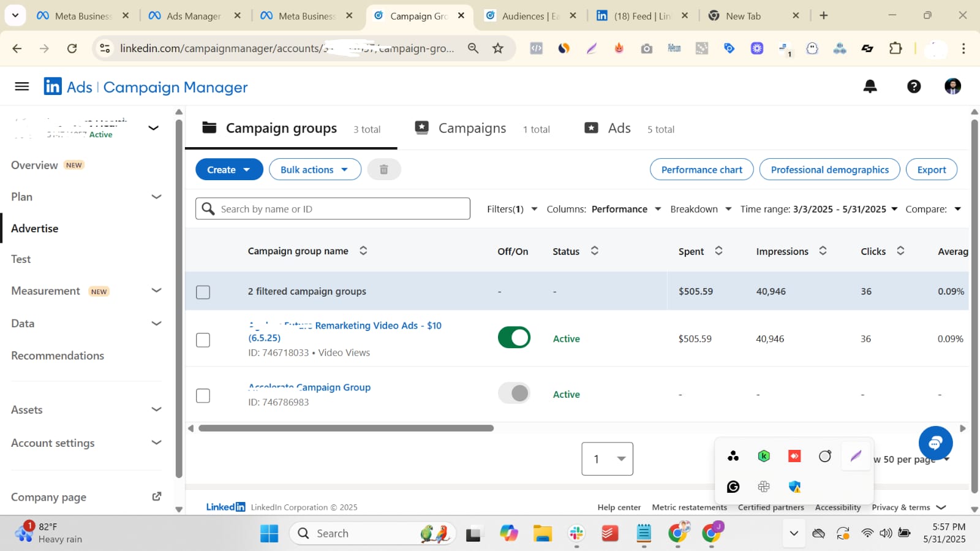Image resolution: width=980 pixels, height=551 pixels.
Task: Open the Create dropdown
Action: tap(229, 169)
